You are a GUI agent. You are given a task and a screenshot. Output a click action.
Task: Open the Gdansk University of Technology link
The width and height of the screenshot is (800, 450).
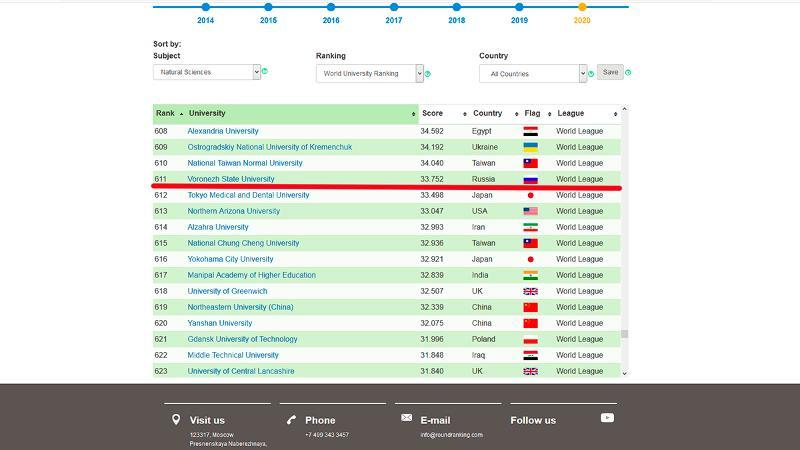point(242,339)
